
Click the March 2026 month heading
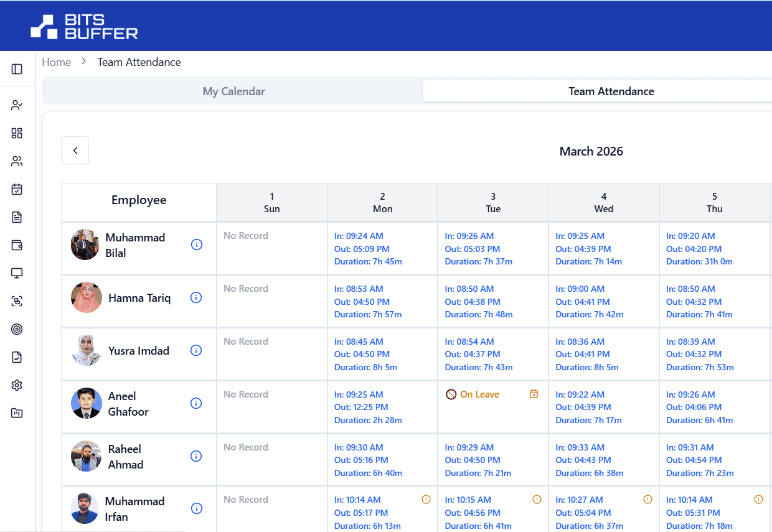pyautogui.click(x=591, y=151)
